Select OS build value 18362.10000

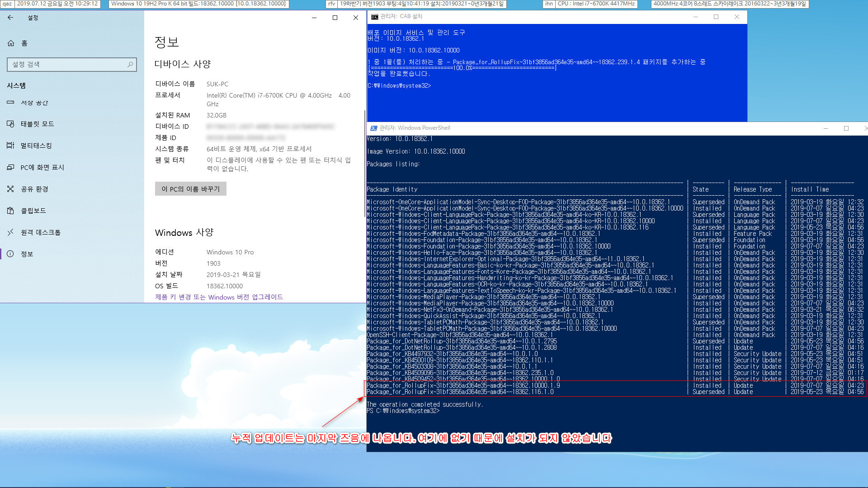tap(225, 286)
